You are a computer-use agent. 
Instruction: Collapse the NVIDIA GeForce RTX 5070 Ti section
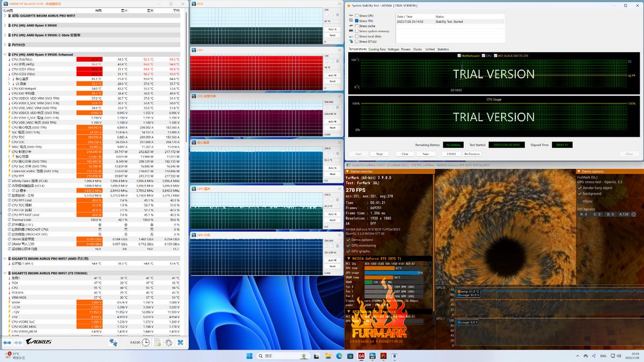click(348, 258)
